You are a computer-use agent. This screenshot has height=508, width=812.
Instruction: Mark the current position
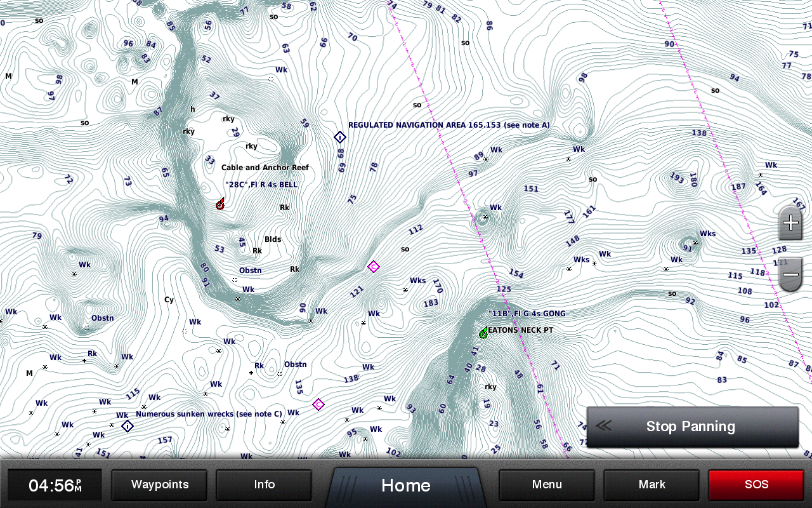[651, 485]
